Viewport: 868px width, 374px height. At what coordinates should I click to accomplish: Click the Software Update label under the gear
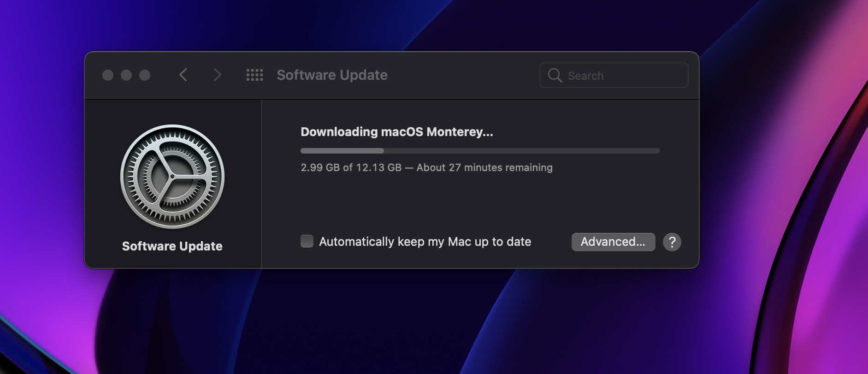pos(172,246)
